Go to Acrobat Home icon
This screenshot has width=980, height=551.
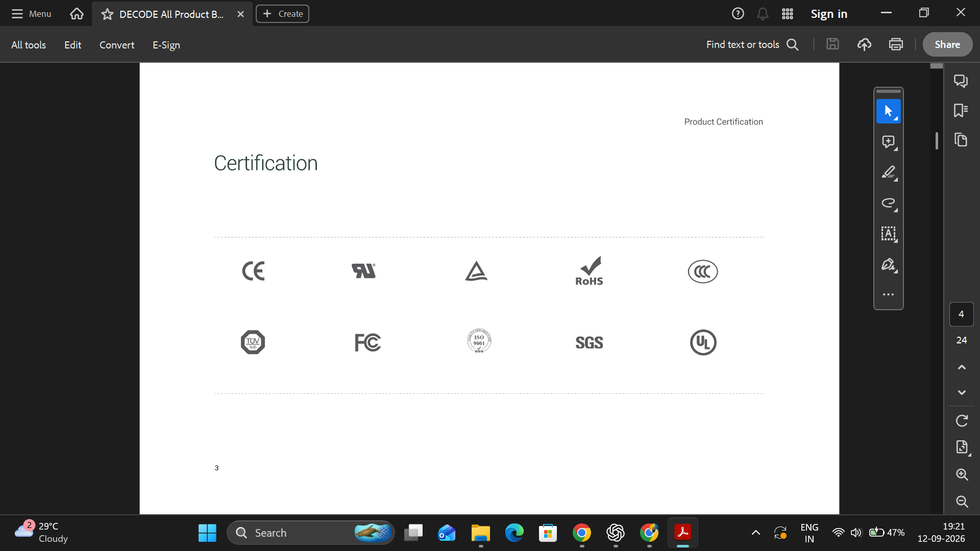tap(77, 14)
